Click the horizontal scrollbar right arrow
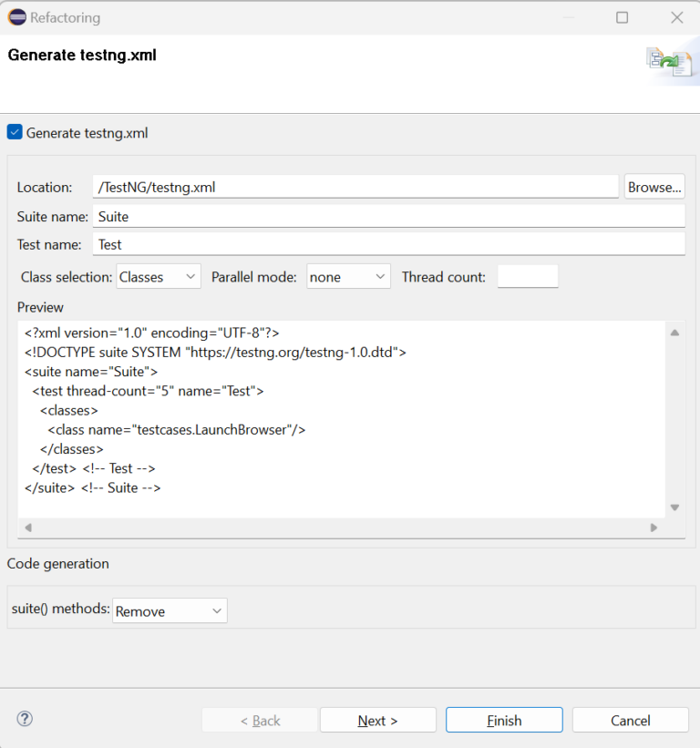The height and width of the screenshot is (748, 700). (654, 528)
